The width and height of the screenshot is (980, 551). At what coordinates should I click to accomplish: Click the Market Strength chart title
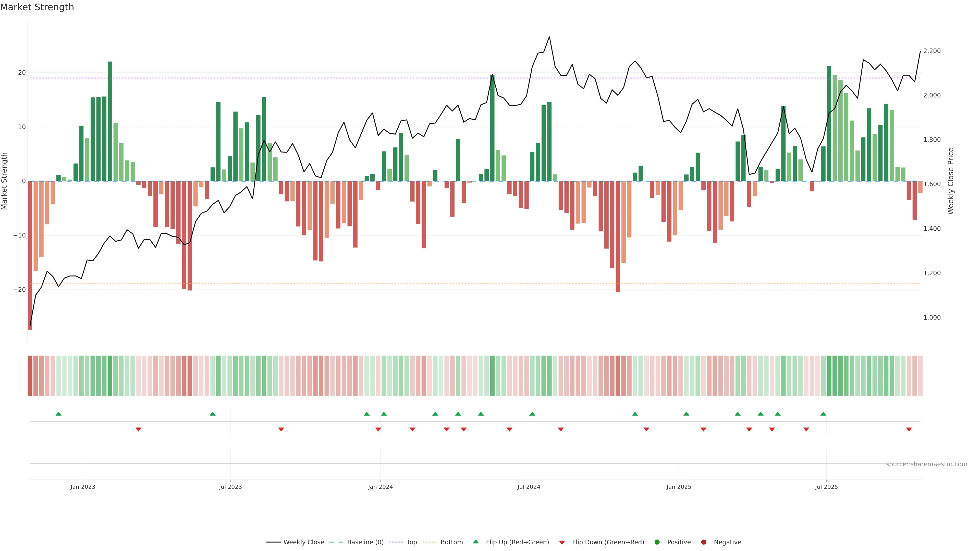(x=37, y=7)
